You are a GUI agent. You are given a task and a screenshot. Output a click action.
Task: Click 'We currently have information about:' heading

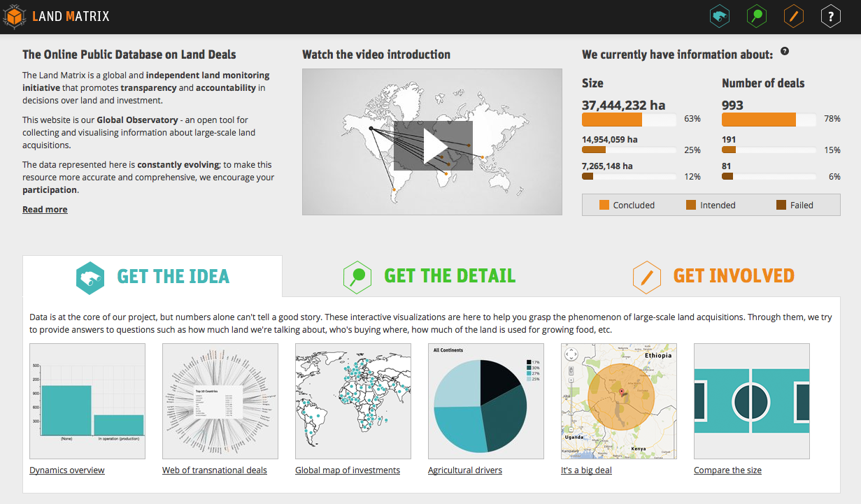[x=678, y=55]
